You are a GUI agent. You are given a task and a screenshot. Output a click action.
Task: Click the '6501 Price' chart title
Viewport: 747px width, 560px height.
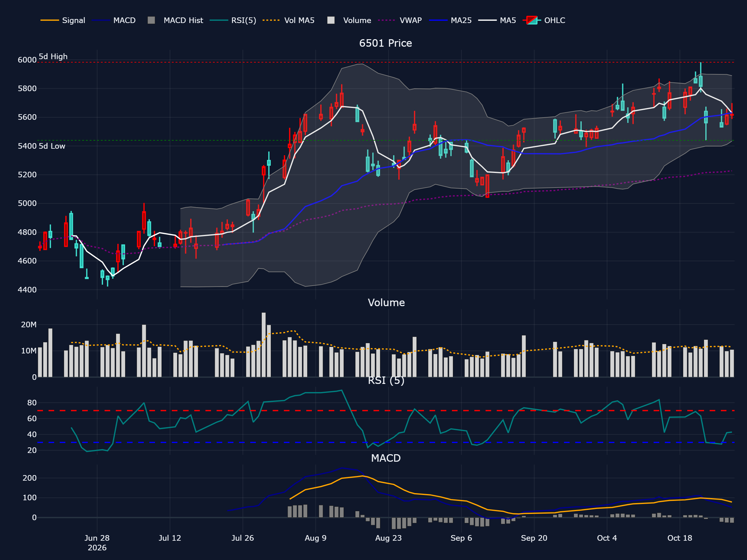(386, 43)
